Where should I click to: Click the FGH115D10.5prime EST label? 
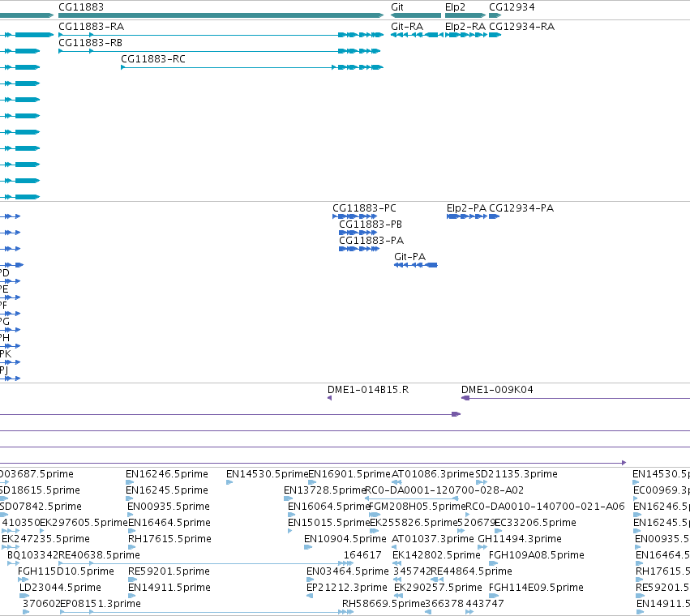tap(66, 571)
